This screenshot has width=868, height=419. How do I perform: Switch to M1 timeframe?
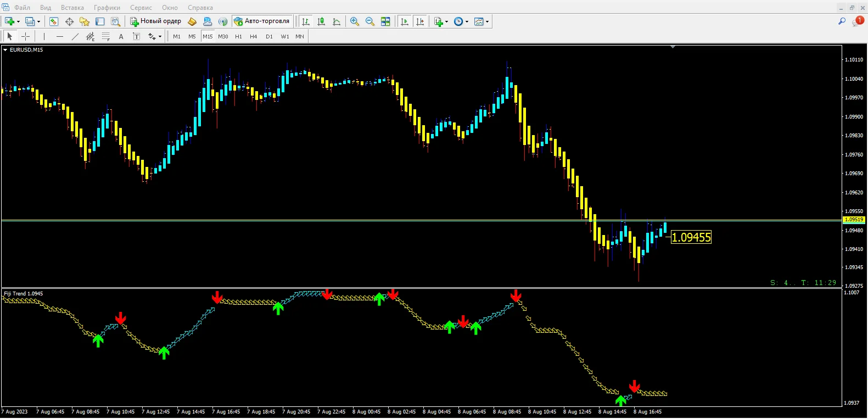click(177, 36)
